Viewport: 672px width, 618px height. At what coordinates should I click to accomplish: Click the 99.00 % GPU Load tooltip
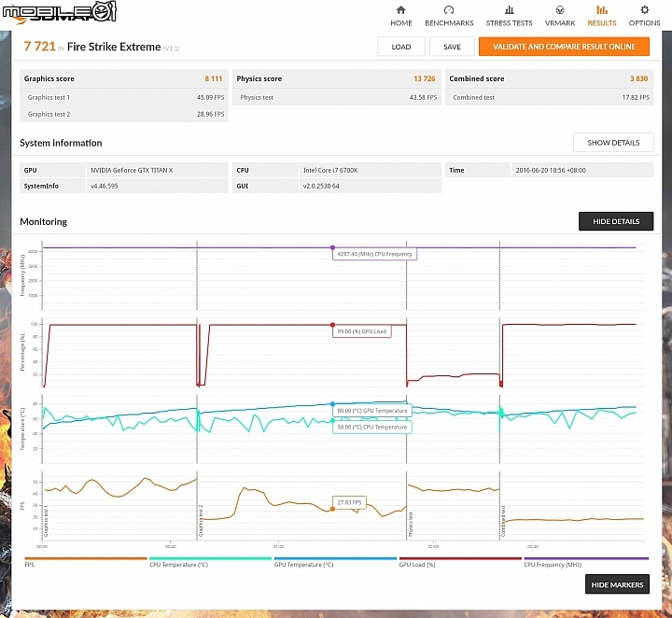pyautogui.click(x=362, y=331)
